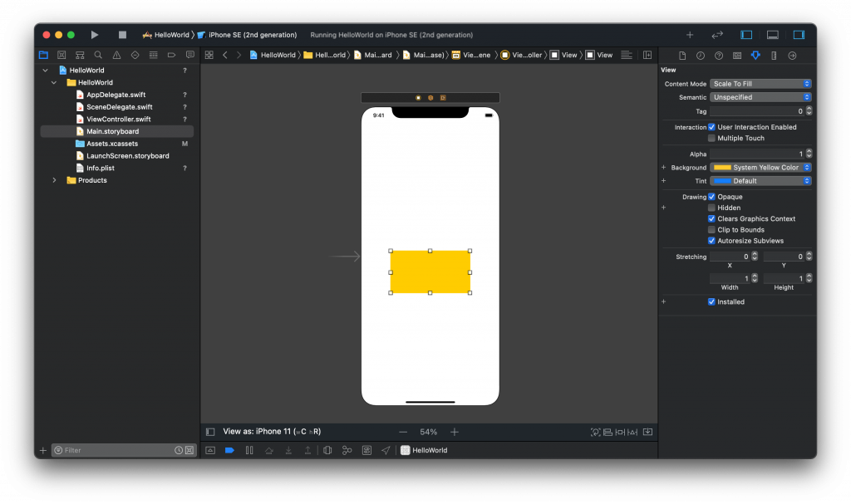The width and height of the screenshot is (851, 504).
Task: Open the Find navigator magnifier icon
Action: coord(98,55)
